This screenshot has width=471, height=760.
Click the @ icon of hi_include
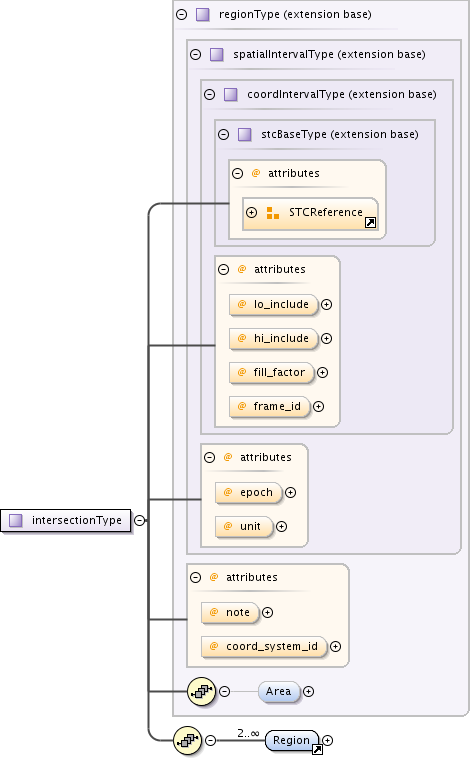tap(242, 338)
